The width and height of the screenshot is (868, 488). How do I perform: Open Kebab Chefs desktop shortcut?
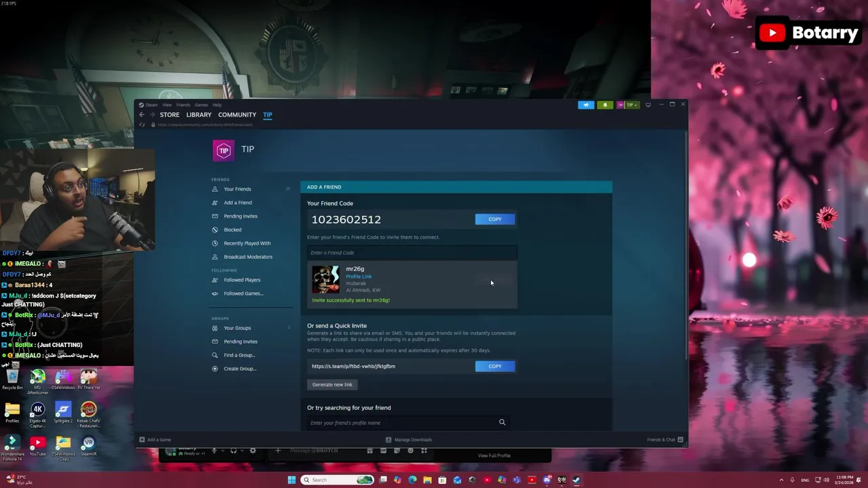coord(88,415)
